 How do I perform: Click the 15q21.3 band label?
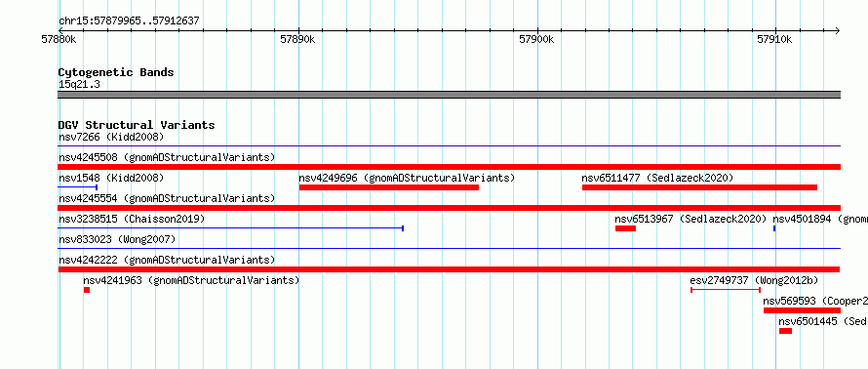(79, 84)
